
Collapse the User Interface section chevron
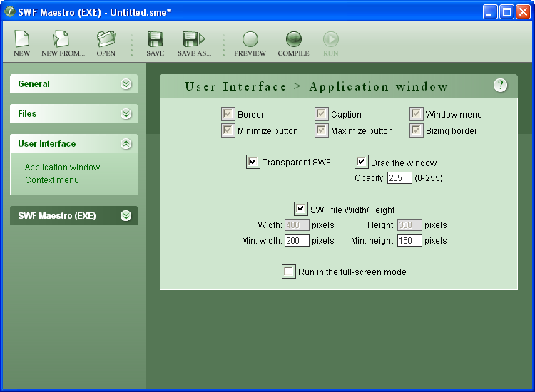(x=126, y=144)
